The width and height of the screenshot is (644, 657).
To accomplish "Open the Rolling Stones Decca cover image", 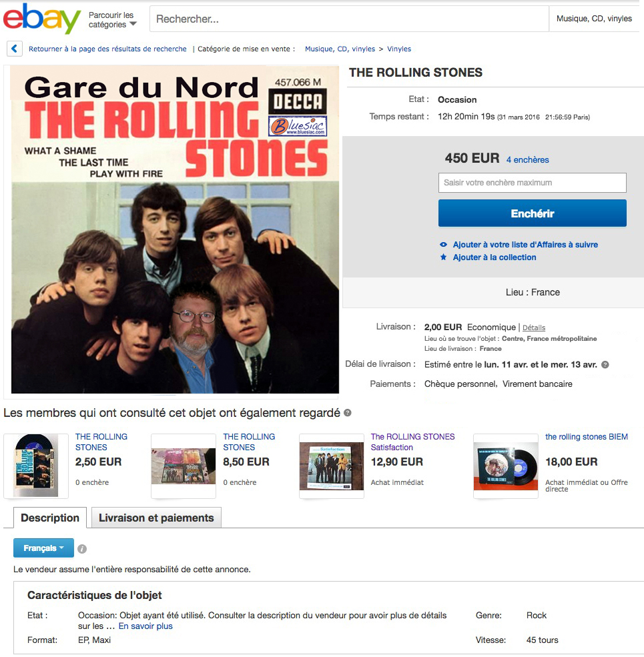I will [175, 229].
